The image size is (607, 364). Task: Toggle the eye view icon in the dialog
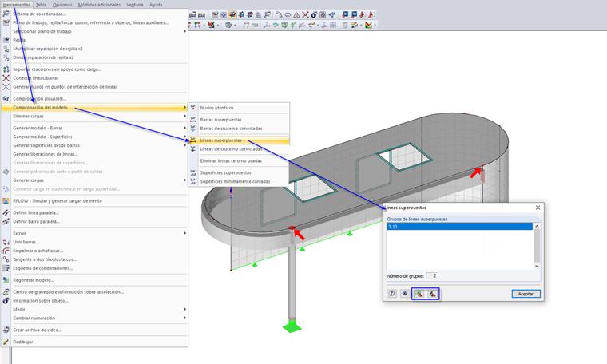pos(405,294)
